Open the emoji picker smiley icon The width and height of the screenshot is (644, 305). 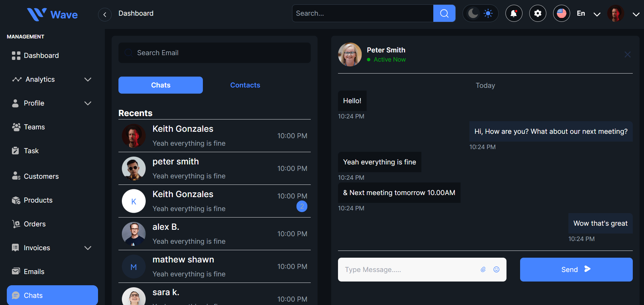coord(497,270)
